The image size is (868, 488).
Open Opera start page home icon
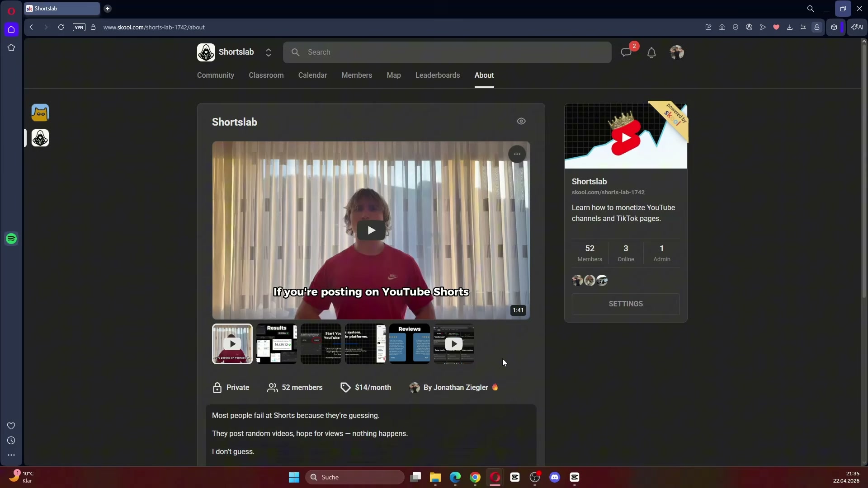11,29
